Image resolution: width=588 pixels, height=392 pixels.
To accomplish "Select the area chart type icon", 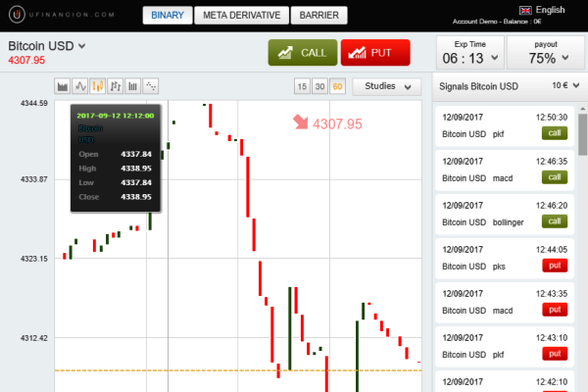I will pyautogui.click(x=63, y=86).
